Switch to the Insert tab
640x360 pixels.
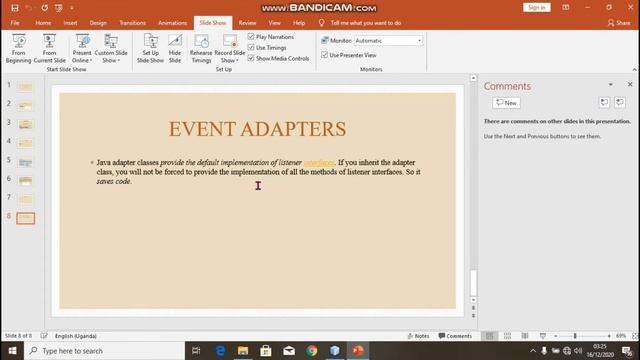(x=70, y=23)
